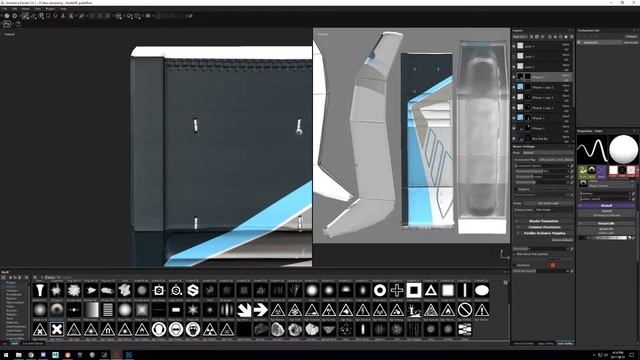Open the channel dropdown in Layers toolbar
This screenshot has height=360, width=640.
520,37
